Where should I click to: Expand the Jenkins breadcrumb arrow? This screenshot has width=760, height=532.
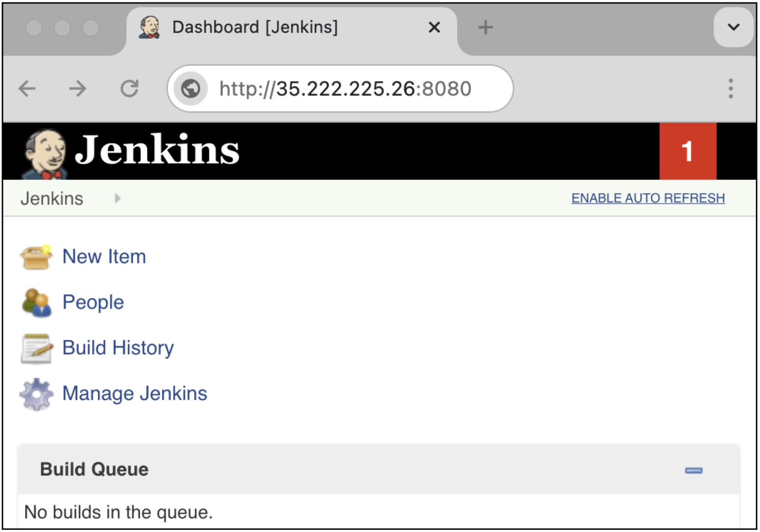(x=117, y=198)
